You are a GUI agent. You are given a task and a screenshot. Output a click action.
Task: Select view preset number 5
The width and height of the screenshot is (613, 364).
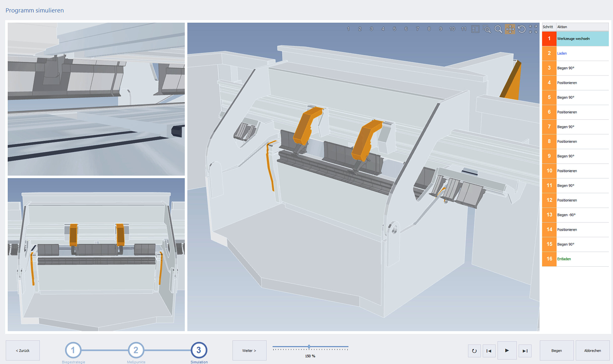click(394, 29)
